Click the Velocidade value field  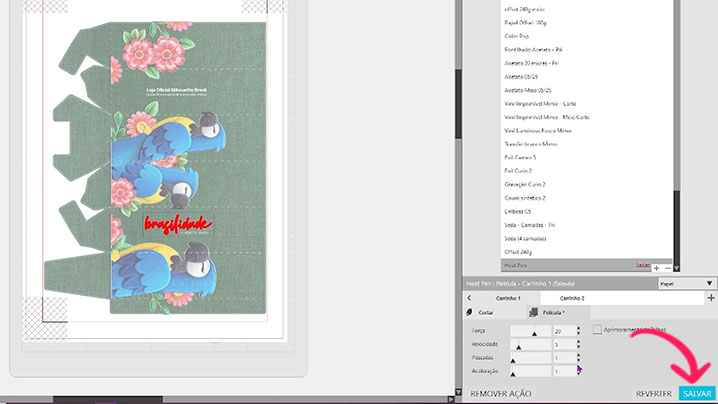coord(564,344)
